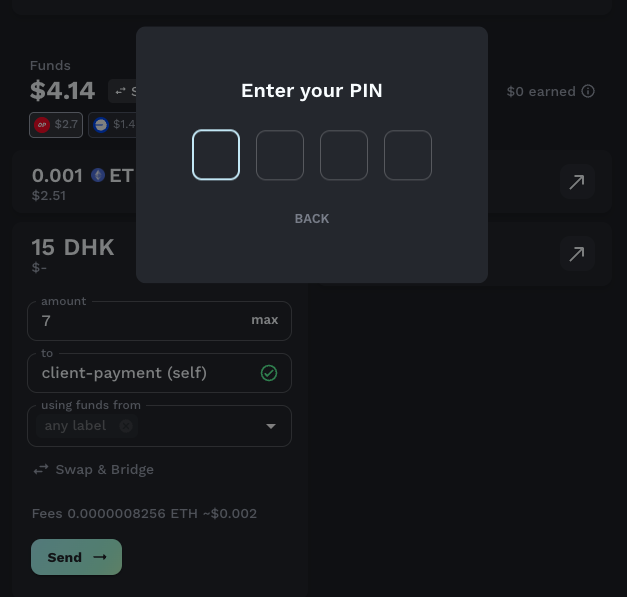Set the amount to max

265,320
